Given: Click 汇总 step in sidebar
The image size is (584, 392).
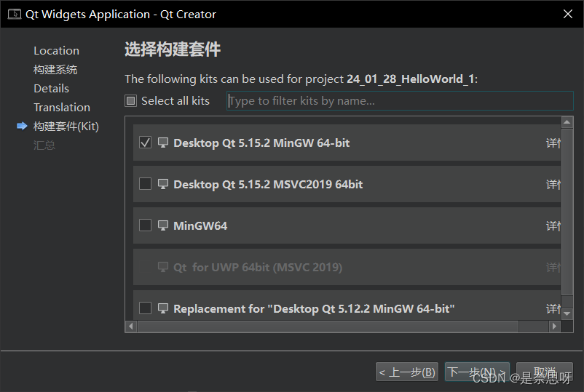Looking at the screenshot, I should (x=44, y=145).
